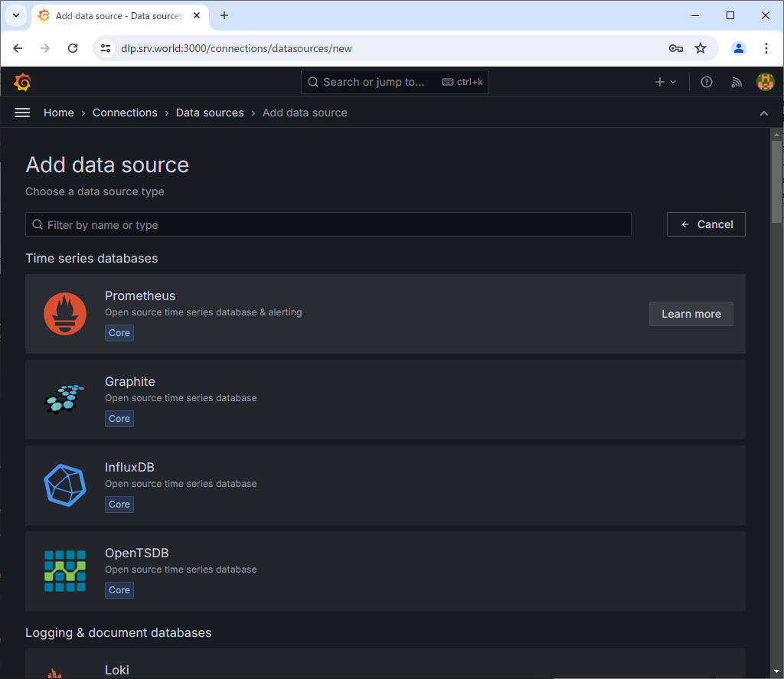Open the user profile avatar
The height and width of the screenshot is (679, 784).
click(x=765, y=82)
